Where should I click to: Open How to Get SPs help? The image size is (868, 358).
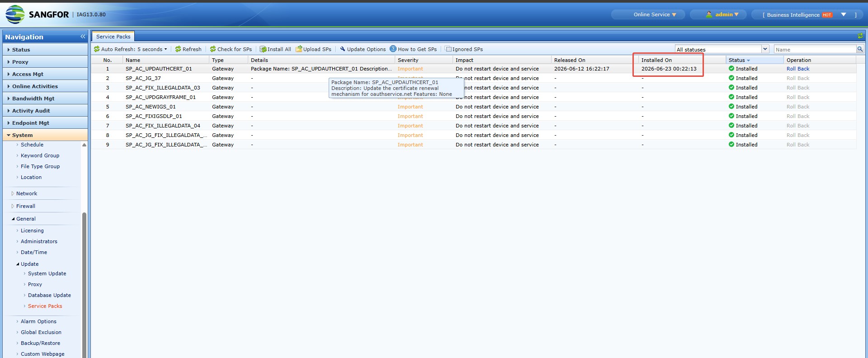pyautogui.click(x=413, y=49)
